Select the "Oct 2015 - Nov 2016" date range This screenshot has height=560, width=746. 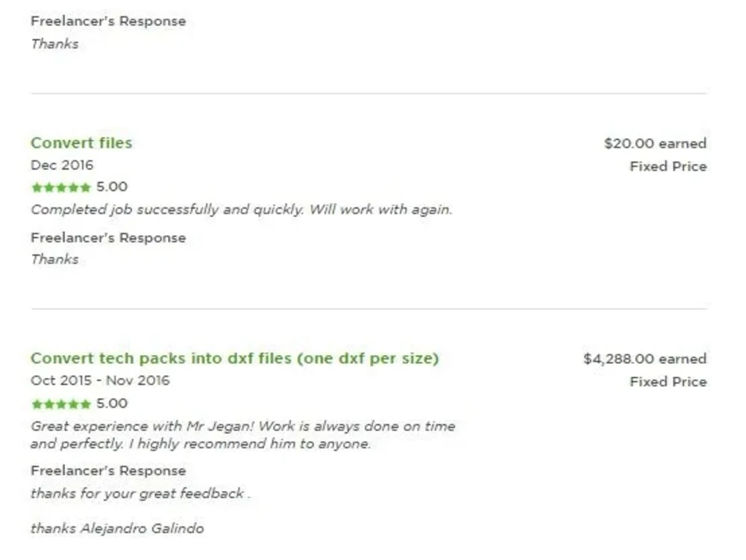click(100, 381)
